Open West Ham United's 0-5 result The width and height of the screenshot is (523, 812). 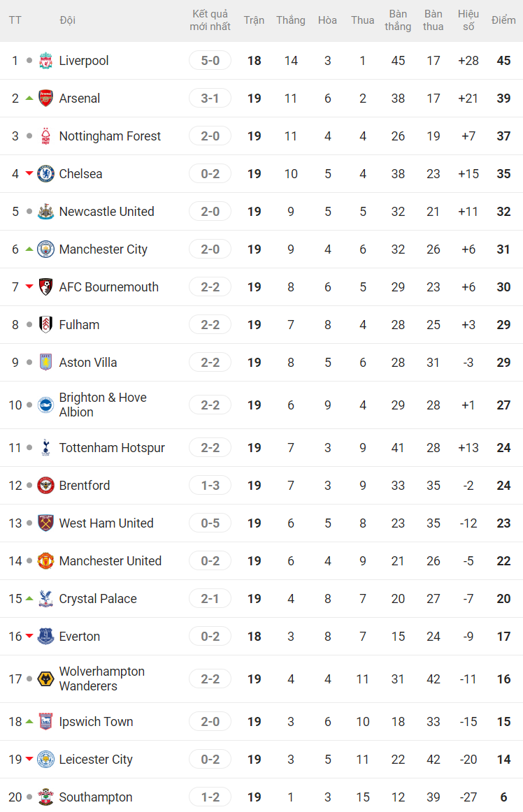[210, 523]
